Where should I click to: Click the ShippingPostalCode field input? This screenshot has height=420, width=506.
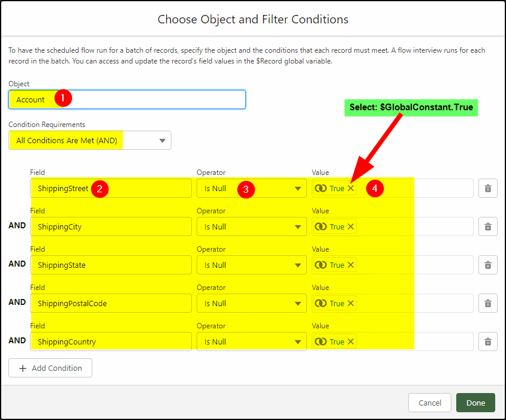111,303
